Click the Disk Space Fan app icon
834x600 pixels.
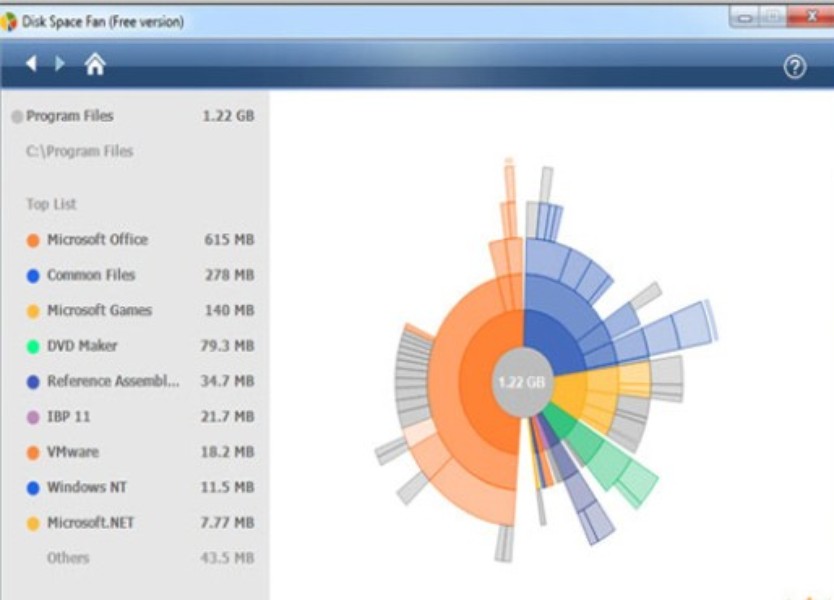coord(9,21)
